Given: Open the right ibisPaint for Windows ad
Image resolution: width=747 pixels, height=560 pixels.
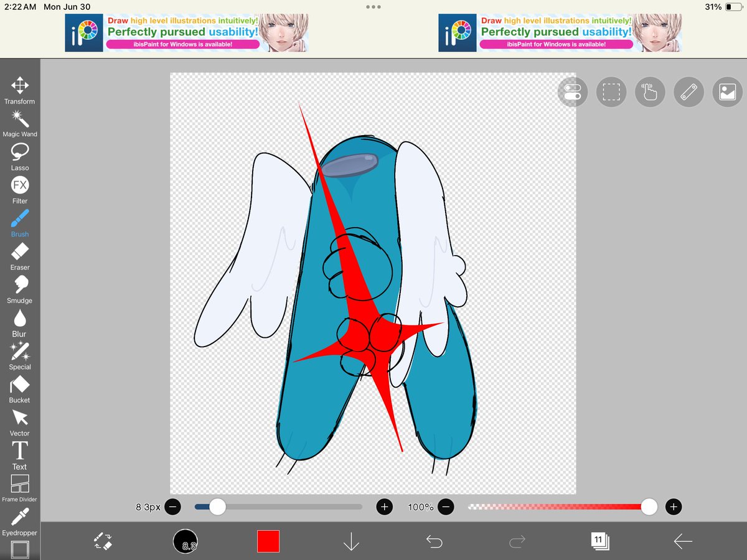Looking at the screenshot, I should click(560, 33).
